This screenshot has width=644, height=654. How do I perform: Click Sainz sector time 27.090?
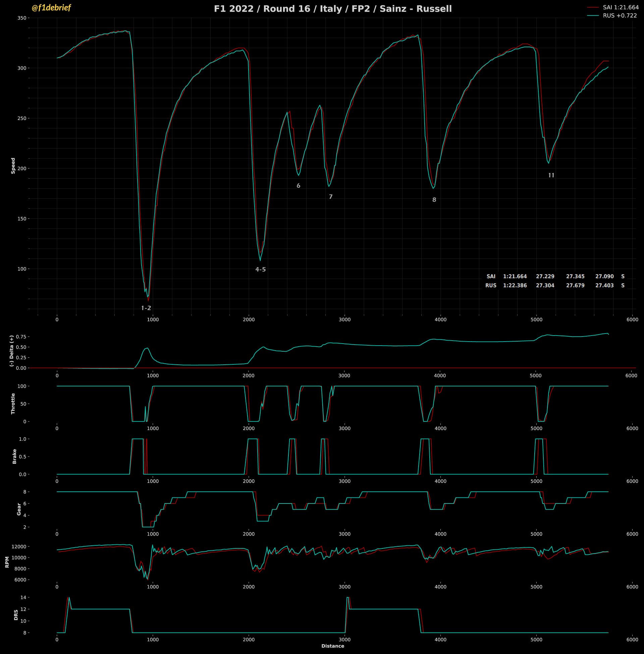(x=604, y=277)
